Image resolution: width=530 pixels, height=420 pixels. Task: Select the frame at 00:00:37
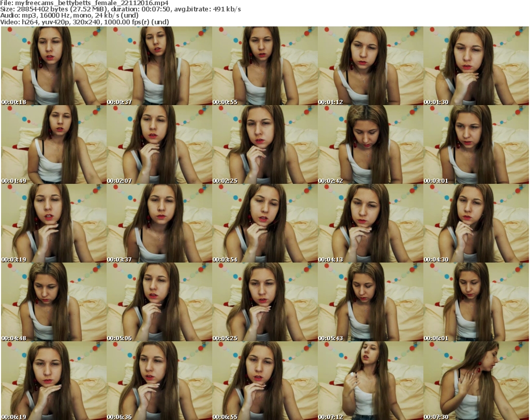(159, 66)
